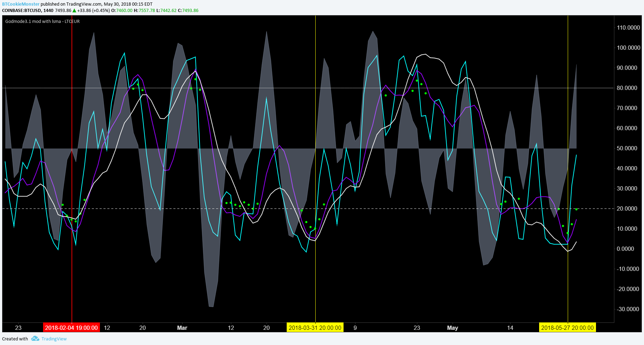
Task: Click the green change value +33.86 (+0.45%)
Action: click(x=94, y=11)
